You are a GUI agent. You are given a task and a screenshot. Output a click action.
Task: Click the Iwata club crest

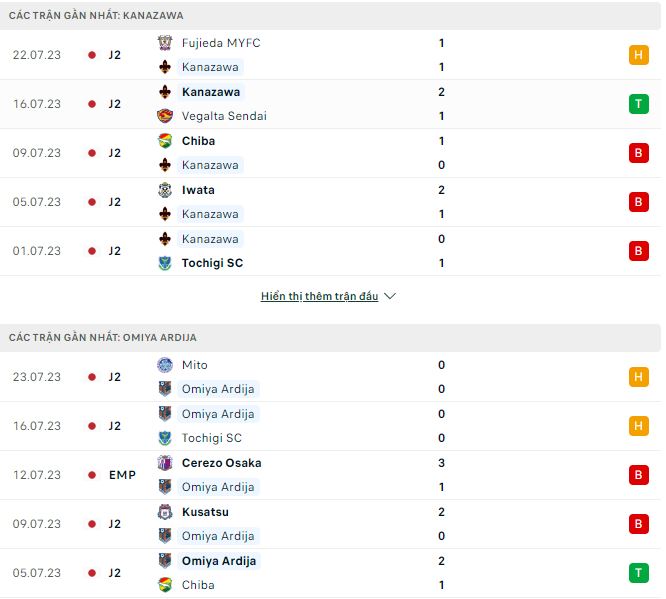pyautogui.click(x=165, y=190)
